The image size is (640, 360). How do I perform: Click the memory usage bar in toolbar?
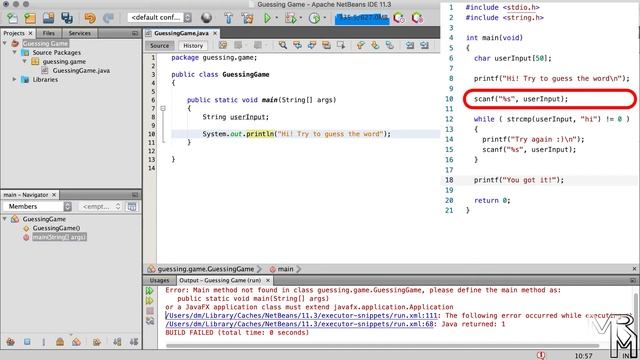pyautogui.click(x=362, y=18)
